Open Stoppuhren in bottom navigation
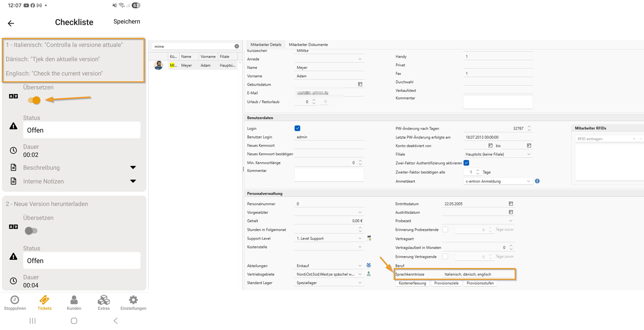 click(15, 303)
